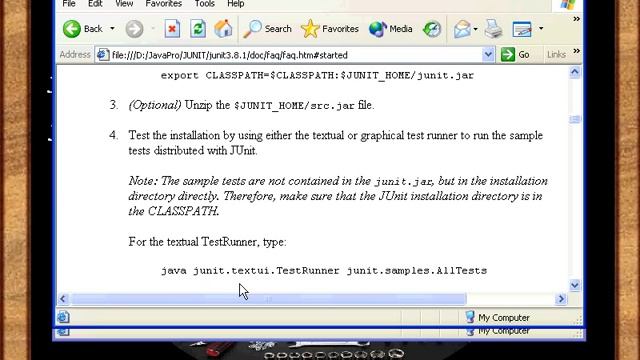Show more toolbar buttons chevron

(576, 19)
